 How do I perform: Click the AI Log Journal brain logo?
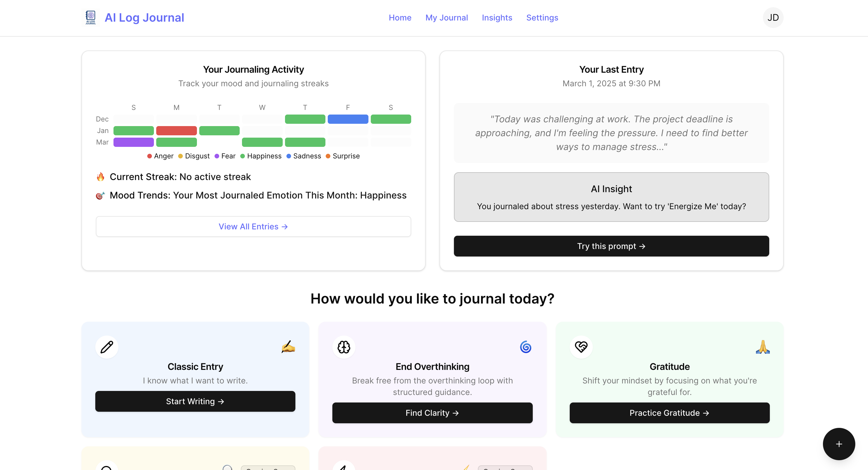point(90,17)
